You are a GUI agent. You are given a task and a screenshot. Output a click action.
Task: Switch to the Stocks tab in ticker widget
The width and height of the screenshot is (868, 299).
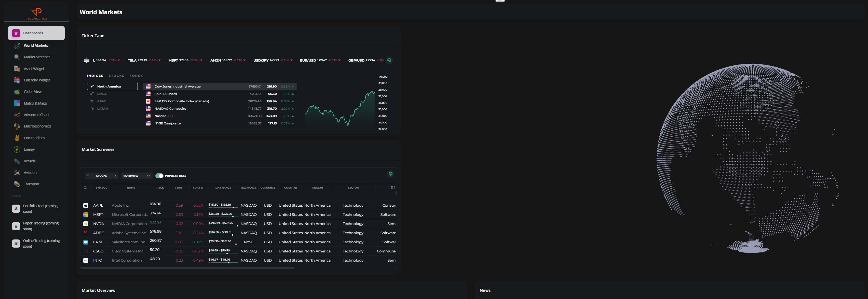[x=116, y=76]
